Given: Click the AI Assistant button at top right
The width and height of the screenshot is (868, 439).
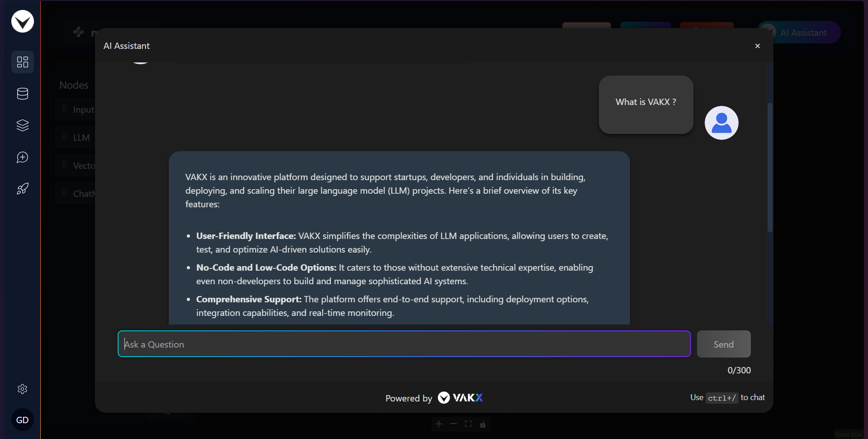Looking at the screenshot, I should [799, 33].
